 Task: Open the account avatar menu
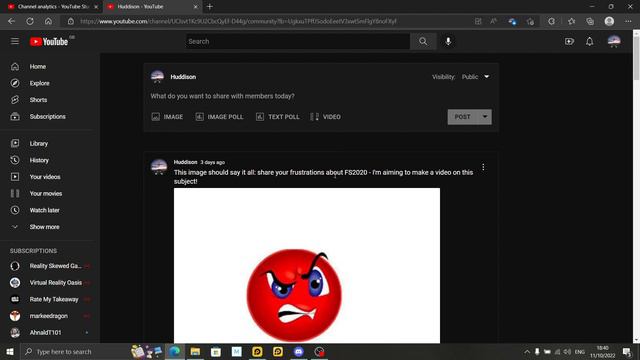614,41
